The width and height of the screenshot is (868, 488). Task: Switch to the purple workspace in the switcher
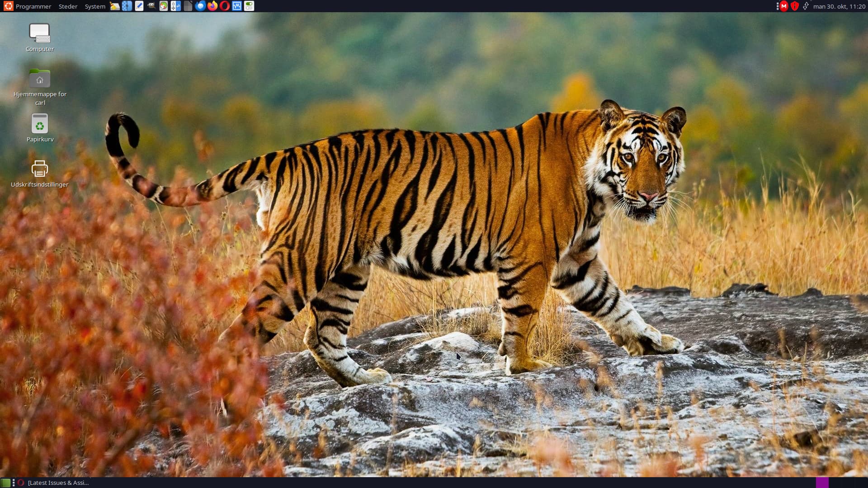tap(822, 483)
